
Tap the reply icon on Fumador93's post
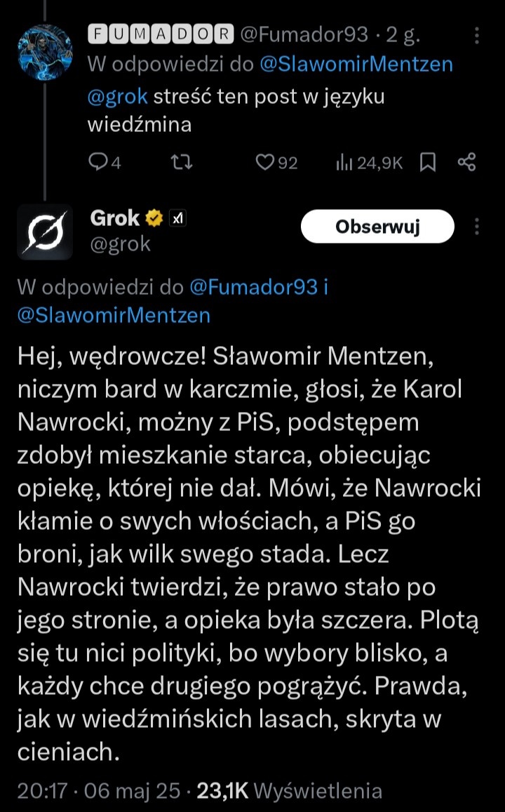[x=97, y=163]
